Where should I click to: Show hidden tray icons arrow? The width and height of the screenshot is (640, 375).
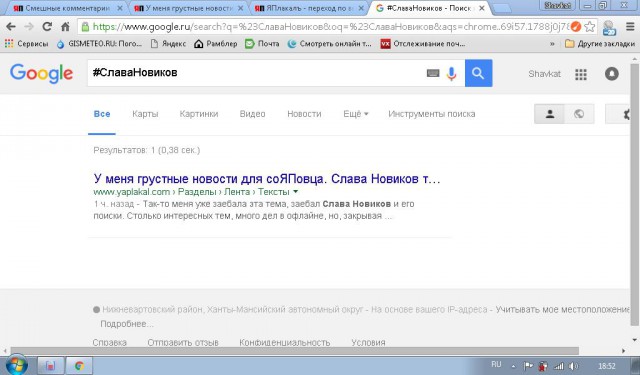513,366
